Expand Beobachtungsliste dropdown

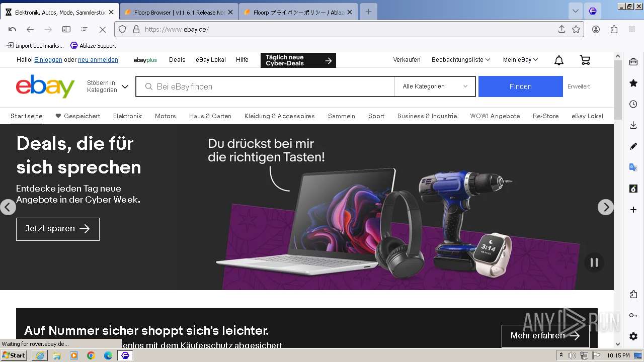tap(461, 60)
